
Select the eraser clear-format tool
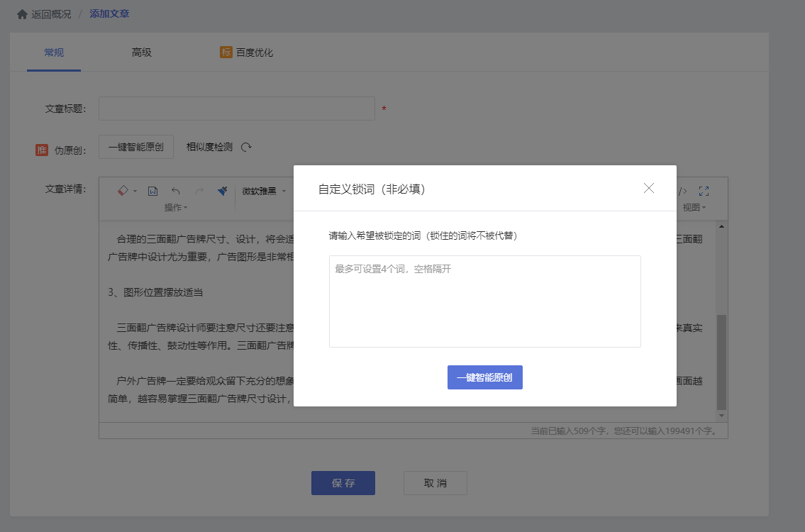[123, 191]
